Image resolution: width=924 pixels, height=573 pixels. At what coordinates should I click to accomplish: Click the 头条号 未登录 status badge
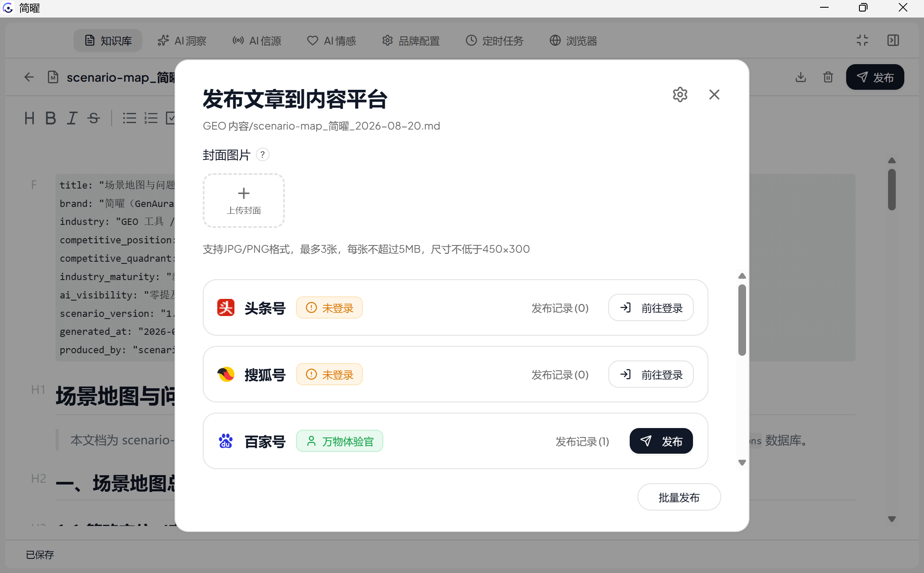click(329, 307)
